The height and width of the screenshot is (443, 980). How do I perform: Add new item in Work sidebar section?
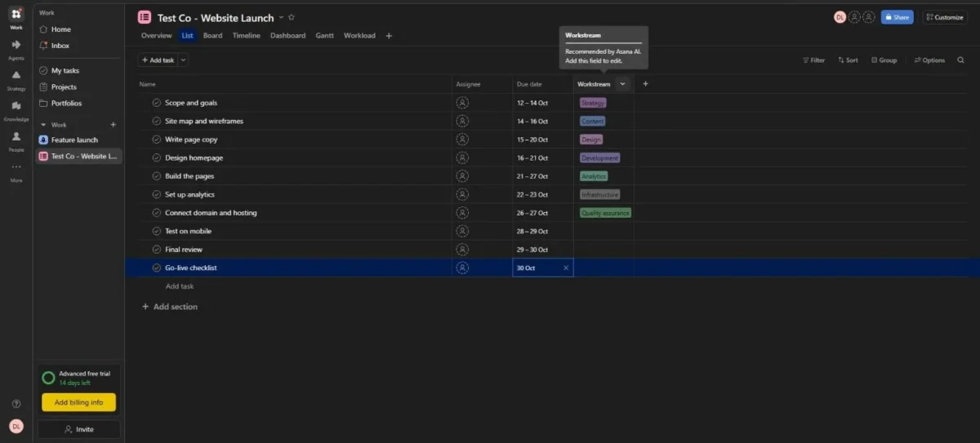click(x=114, y=125)
